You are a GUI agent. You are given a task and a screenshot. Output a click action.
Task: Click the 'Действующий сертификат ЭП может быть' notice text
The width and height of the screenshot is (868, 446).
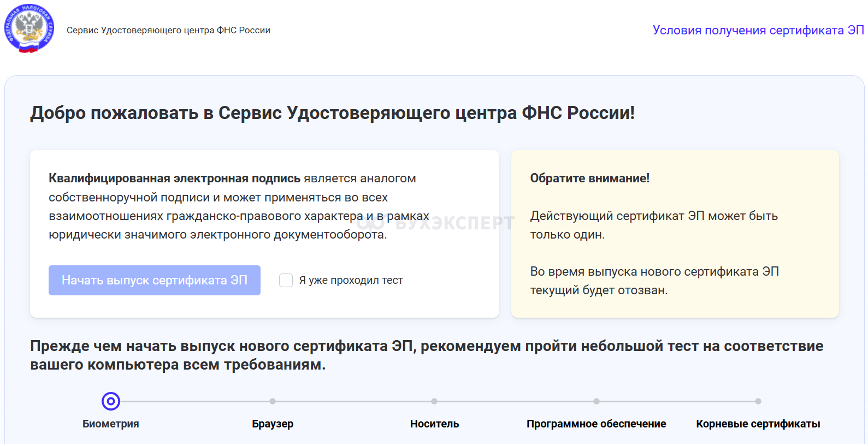click(x=654, y=216)
